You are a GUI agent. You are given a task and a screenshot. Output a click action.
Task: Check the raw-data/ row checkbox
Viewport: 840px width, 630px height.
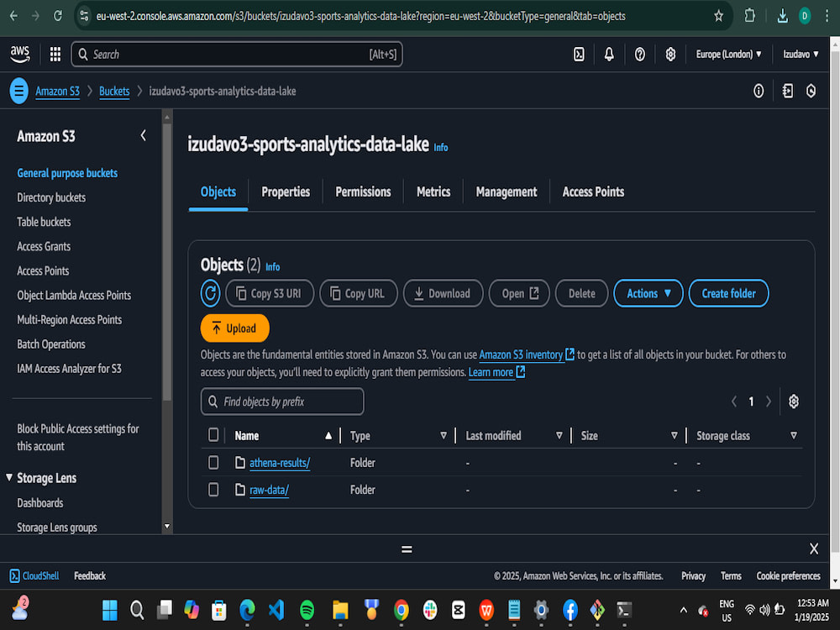(213, 489)
